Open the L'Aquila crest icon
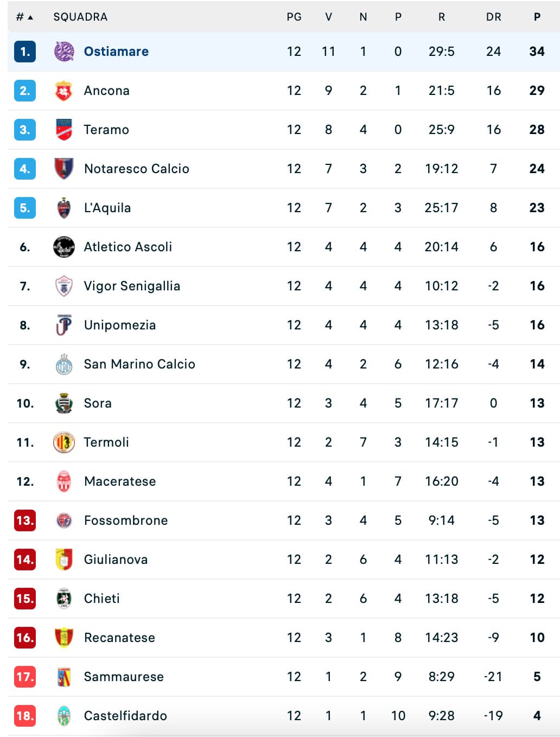Viewport: 560px width, 737px height. pos(63,207)
